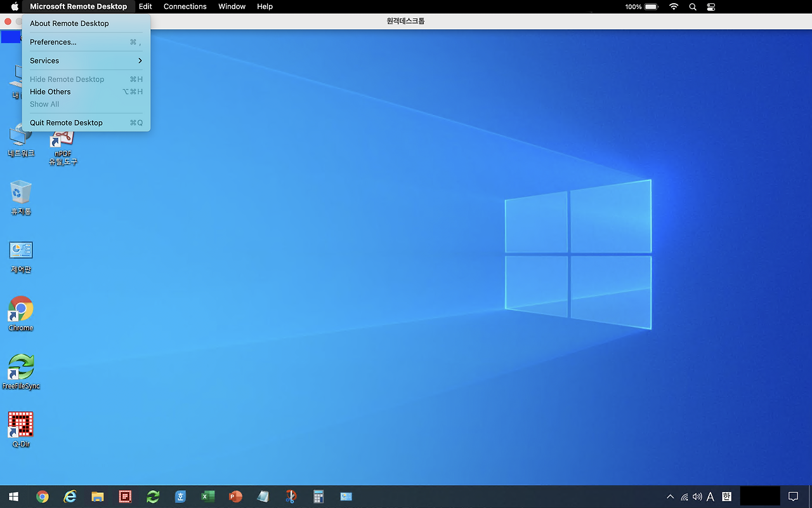
Task: Open the Windows notification center
Action: [793, 497]
